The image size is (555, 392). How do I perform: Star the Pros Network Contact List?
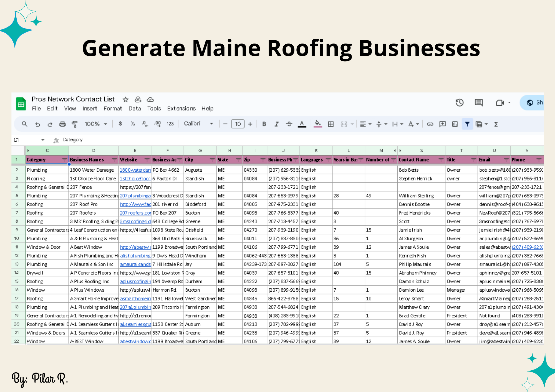point(126,99)
